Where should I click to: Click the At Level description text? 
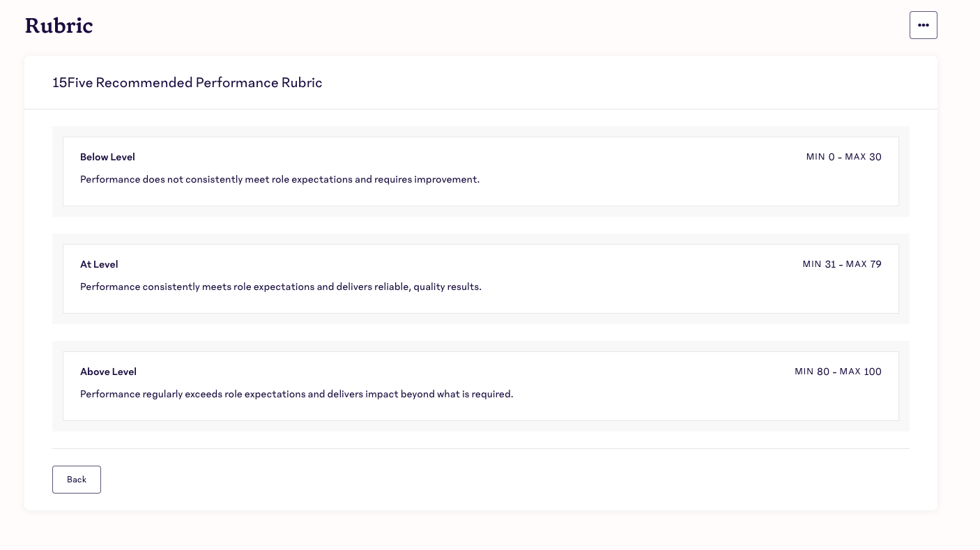pyautogui.click(x=281, y=287)
